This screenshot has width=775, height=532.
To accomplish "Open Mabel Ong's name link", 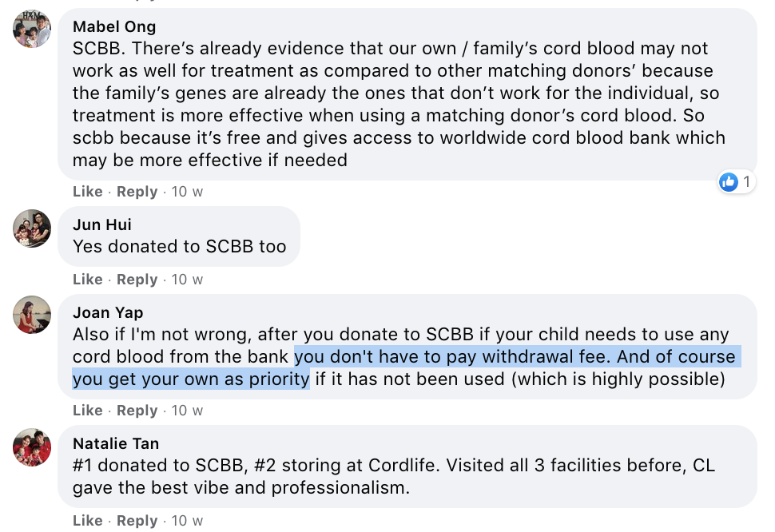I will 114,27.
